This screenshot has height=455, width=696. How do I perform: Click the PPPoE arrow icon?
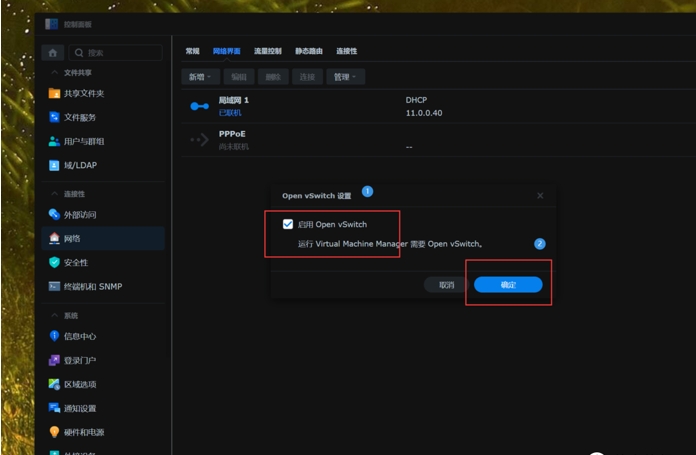coord(199,140)
